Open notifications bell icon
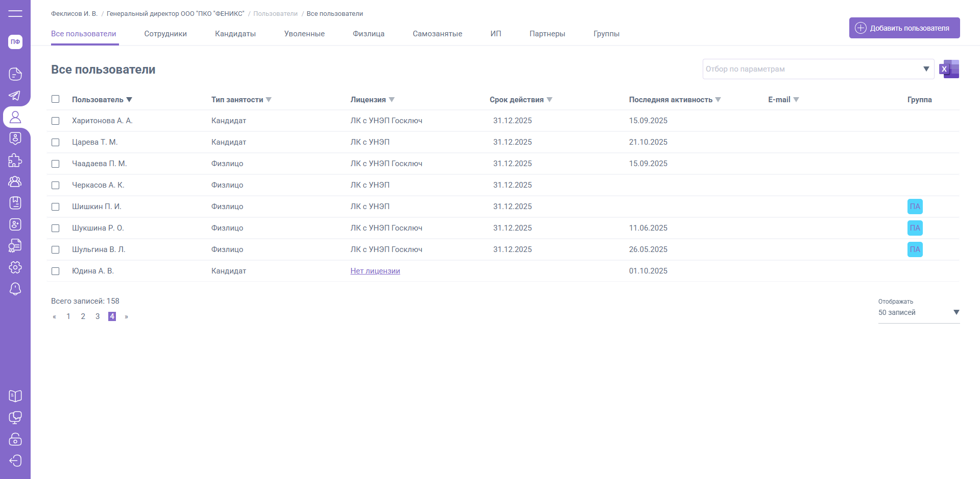This screenshot has height=479, width=980. pyautogui.click(x=15, y=289)
